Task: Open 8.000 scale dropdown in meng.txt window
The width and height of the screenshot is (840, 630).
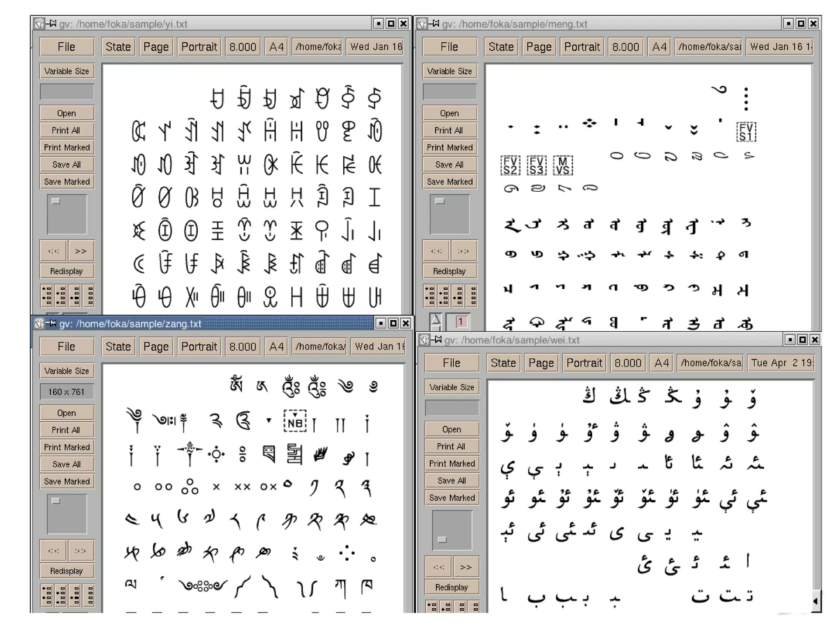Action: (625, 47)
